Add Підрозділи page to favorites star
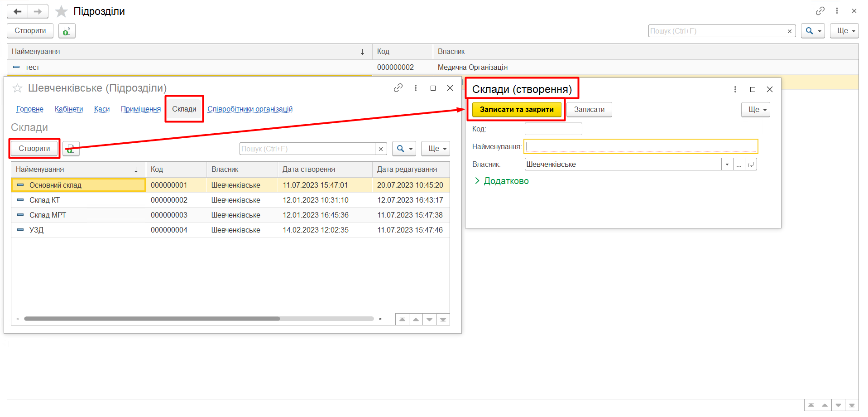Image resolution: width=868 pixels, height=417 pixels. click(61, 11)
